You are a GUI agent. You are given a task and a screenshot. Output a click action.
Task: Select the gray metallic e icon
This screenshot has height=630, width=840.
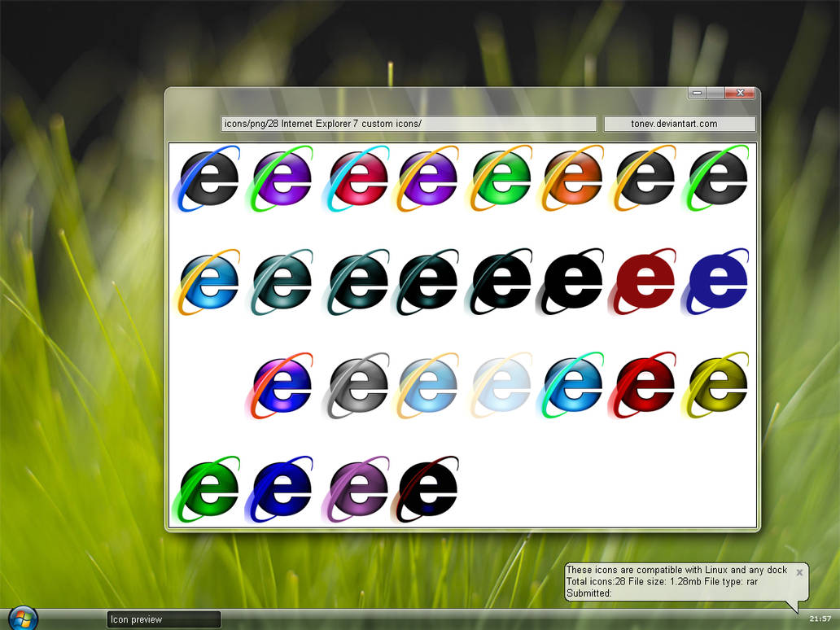pos(357,386)
